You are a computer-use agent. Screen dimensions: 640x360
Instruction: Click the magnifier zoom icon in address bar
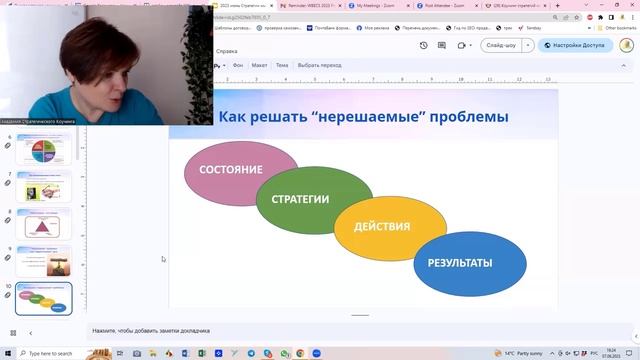(x=555, y=18)
